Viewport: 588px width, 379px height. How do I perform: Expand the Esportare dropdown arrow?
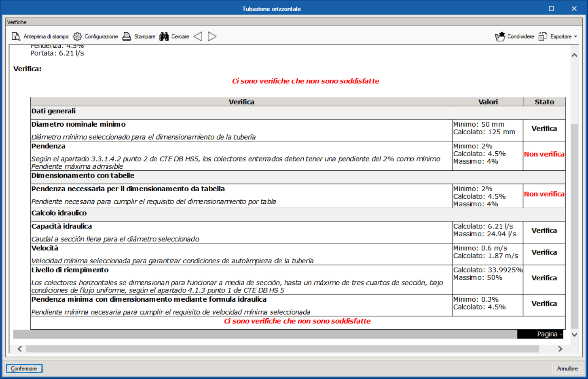[x=575, y=36]
